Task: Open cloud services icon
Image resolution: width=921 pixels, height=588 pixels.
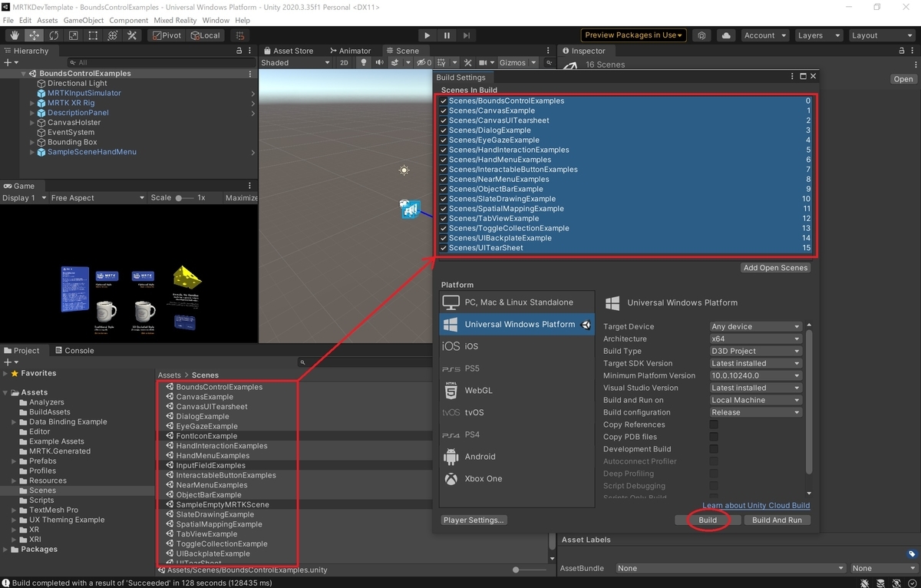Action: (x=726, y=35)
